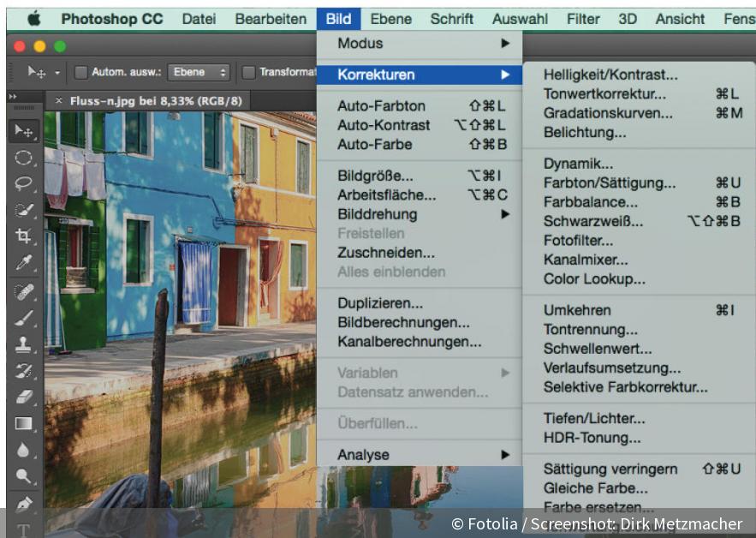
Task: Open the Datei menu
Action: coord(199,19)
